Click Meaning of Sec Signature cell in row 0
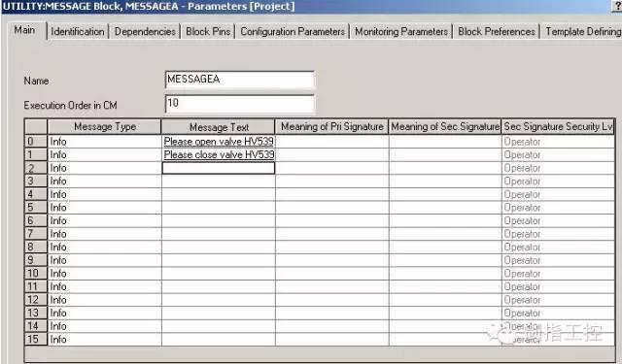Viewport: 622px width, 364px height. pyautogui.click(x=445, y=142)
